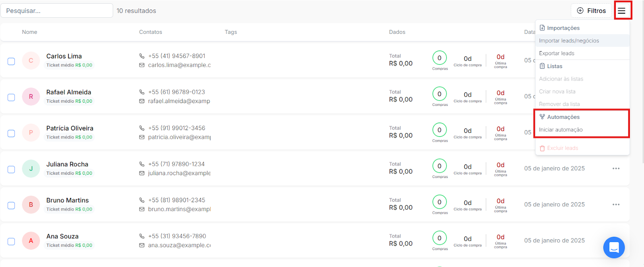Viewport: 644px width, 267px height.
Task: Open the hamburger menu icon
Action: coord(622,11)
